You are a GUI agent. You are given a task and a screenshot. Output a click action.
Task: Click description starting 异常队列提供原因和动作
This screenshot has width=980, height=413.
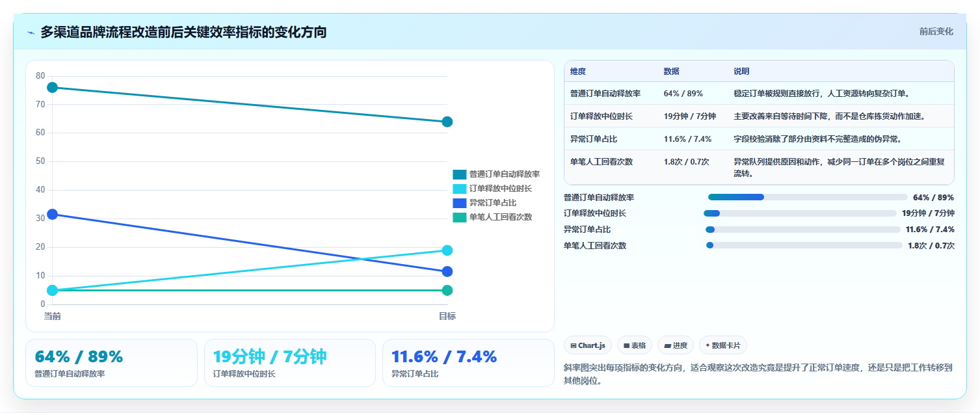(840, 168)
